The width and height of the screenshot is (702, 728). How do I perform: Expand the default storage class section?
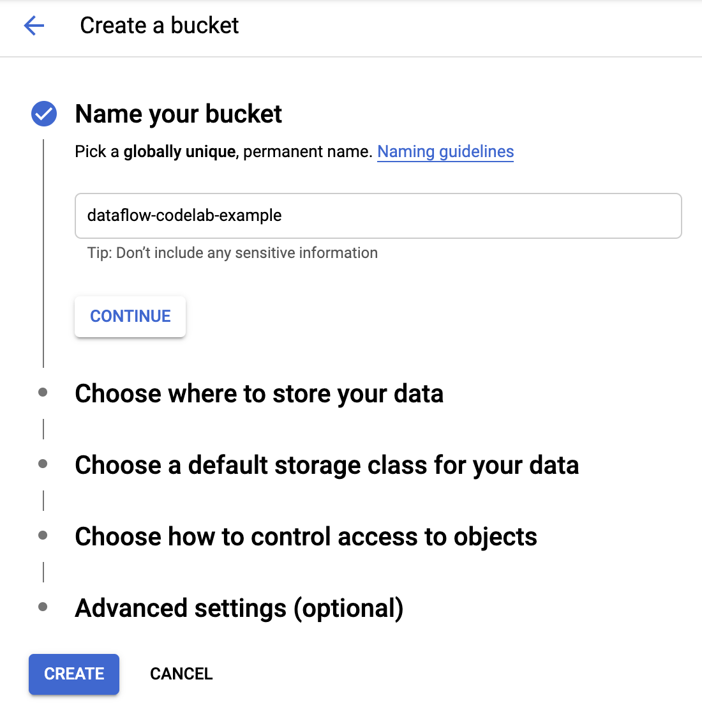pos(326,466)
